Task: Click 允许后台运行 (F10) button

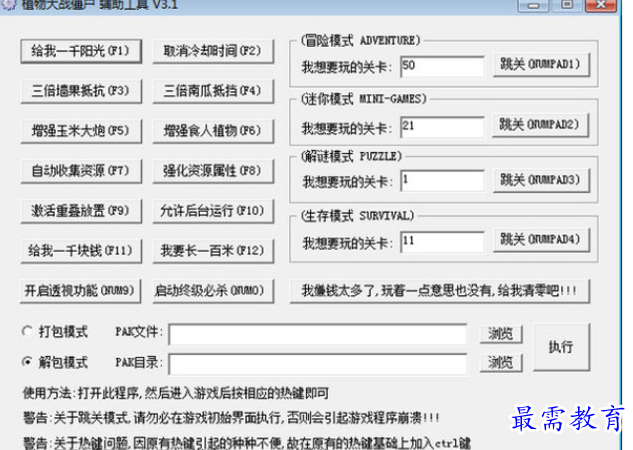Action: click(x=213, y=211)
